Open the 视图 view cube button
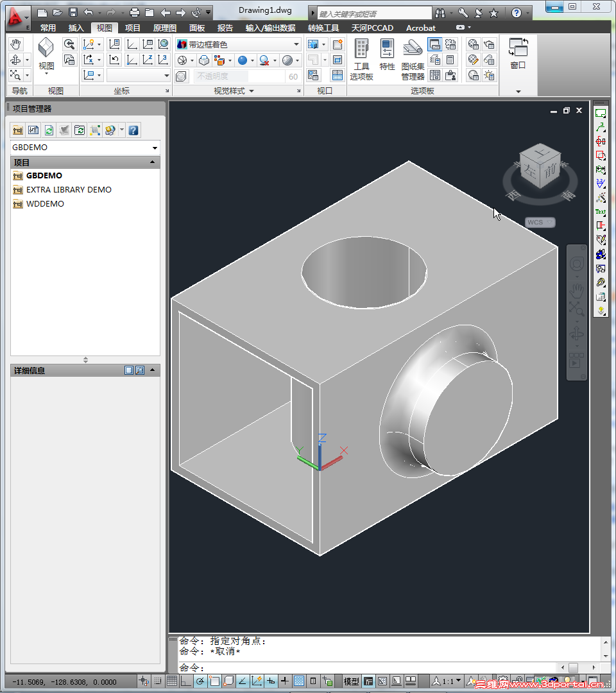This screenshot has width=616, height=693. 46,55
